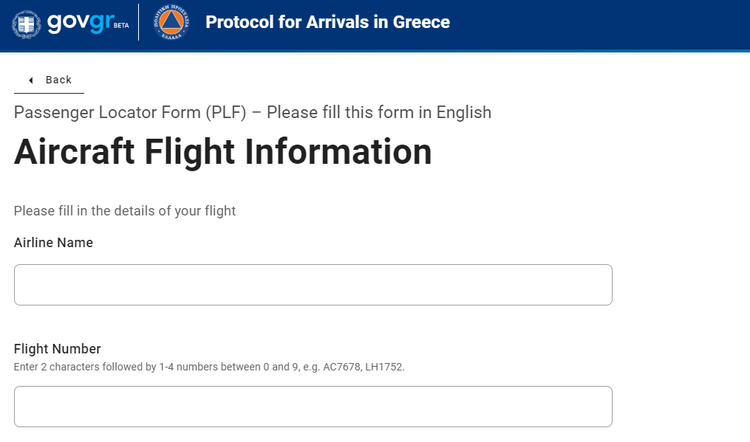Screen dimensions: 750x442
Task: Click the LH1752 example flight code
Action: (x=385, y=367)
